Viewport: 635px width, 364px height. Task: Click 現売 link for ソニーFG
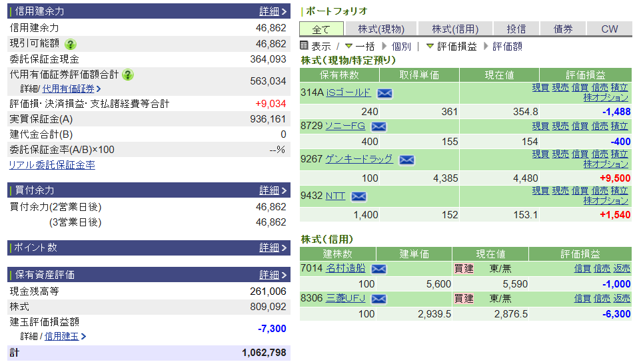tap(560, 126)
